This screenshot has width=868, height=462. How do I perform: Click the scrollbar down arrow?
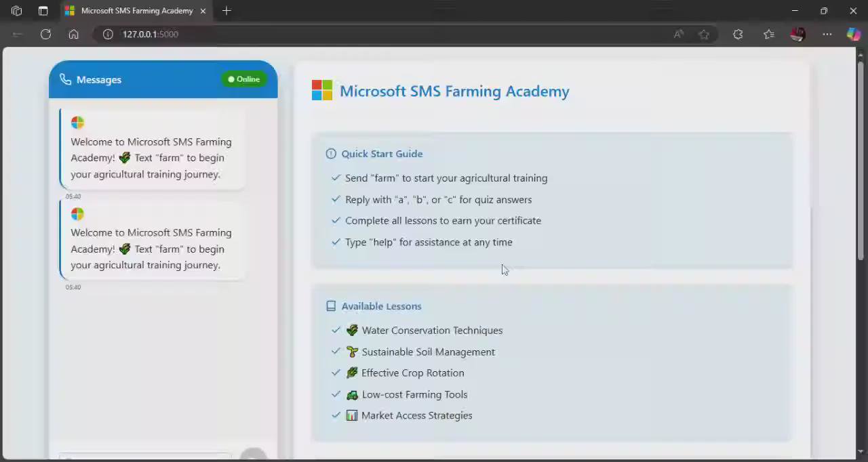[x=861, y=452]
